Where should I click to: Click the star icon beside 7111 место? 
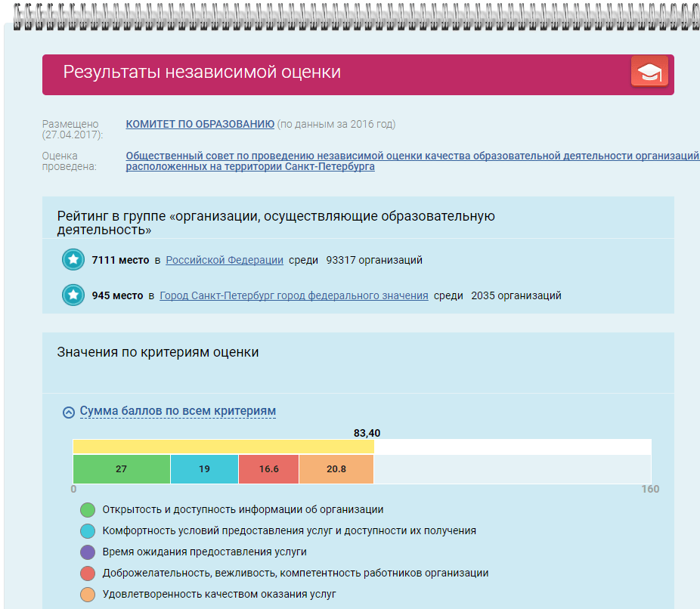tap(73, 260)
